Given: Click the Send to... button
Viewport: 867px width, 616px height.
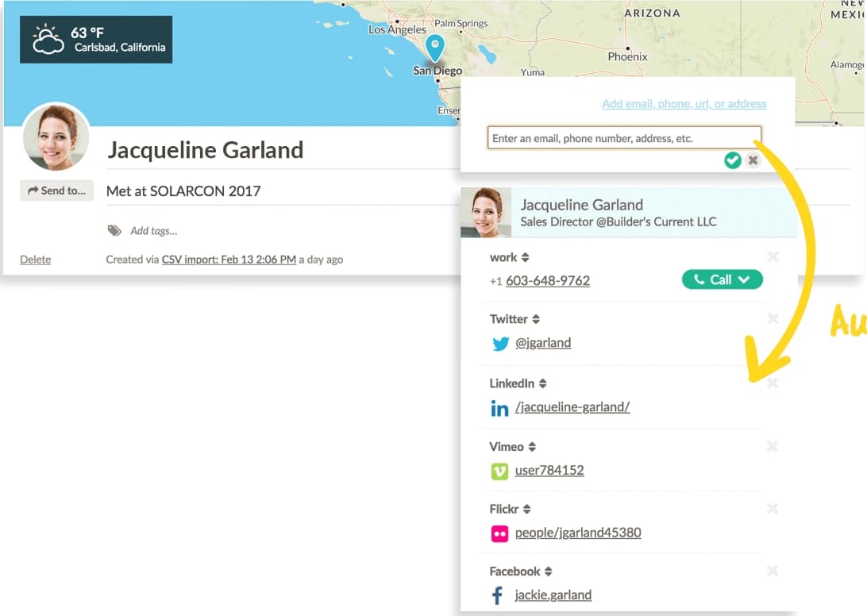Looking at the screenshot, I should [57, 191].
